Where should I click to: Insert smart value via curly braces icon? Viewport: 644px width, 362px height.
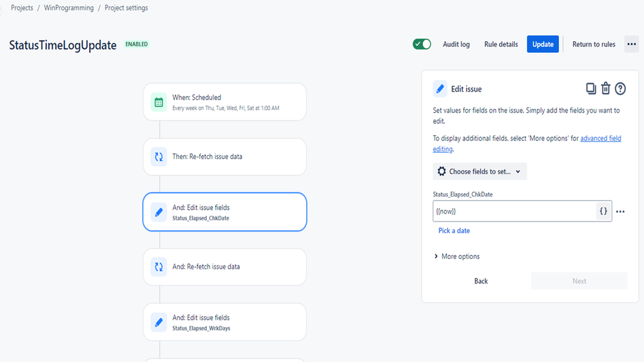click(603, 211)
